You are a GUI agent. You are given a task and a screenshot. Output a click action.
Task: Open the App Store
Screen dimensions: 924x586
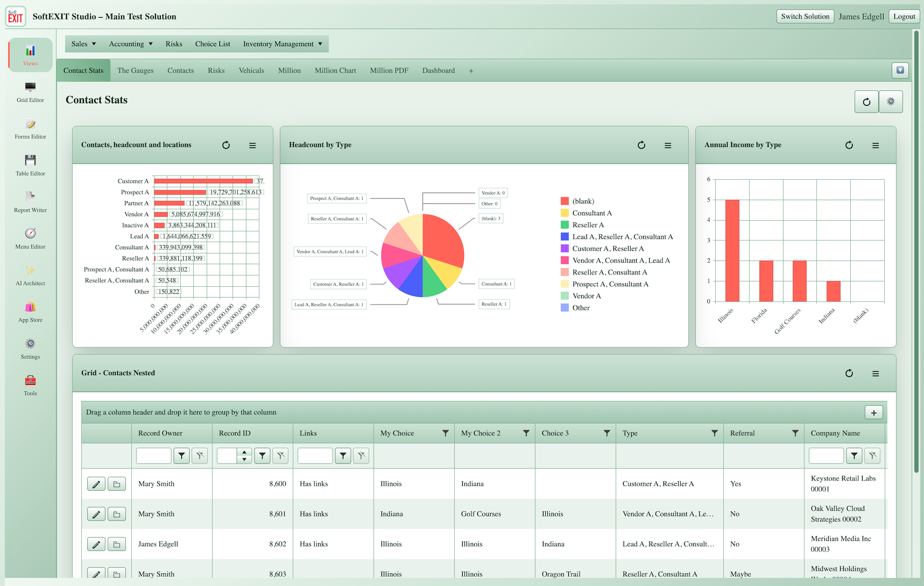30,312
